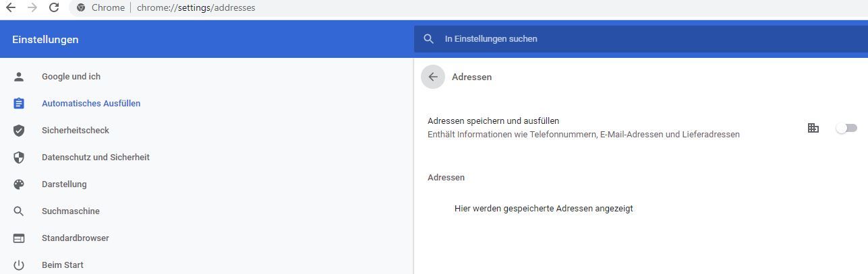Open Datenschutz und Sicherheit section
868x274 pixels.
coord(96,158)
